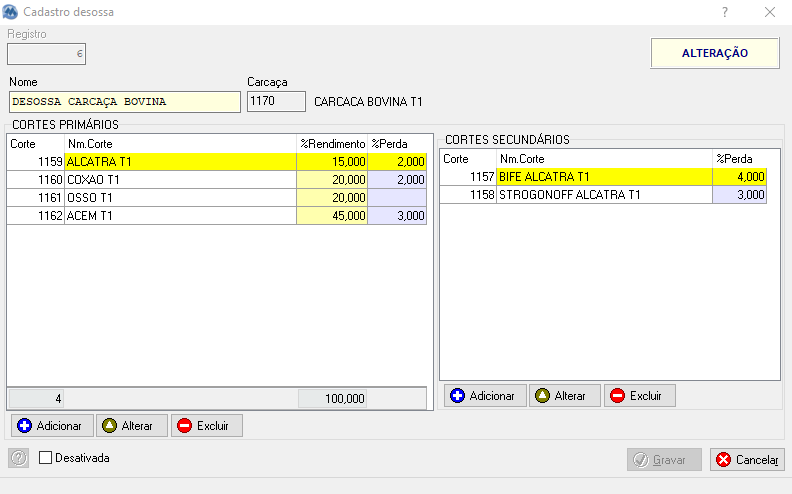Click the Gravar button label

pos(669,460)
